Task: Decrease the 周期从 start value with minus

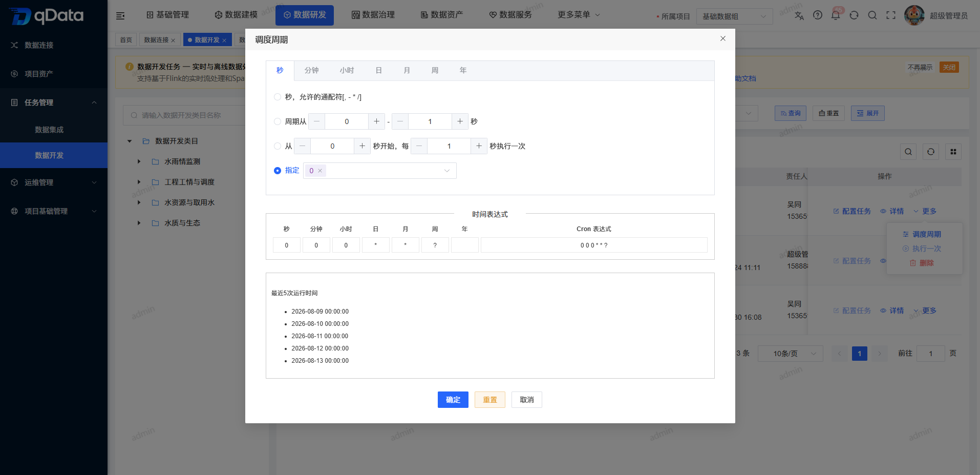Action: tap(316, 121)
